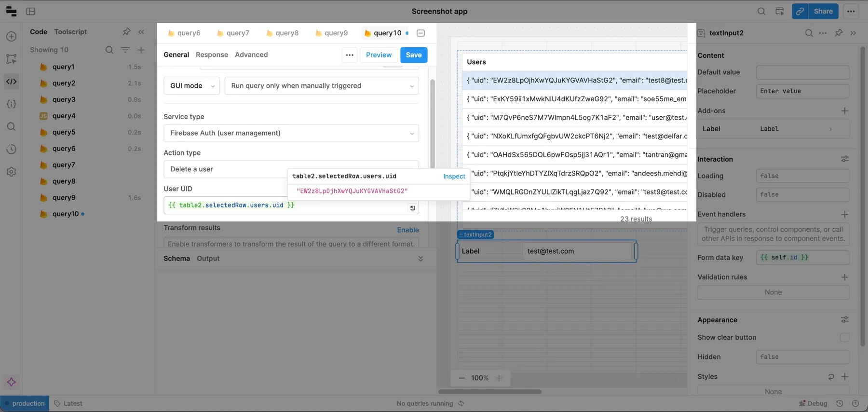868x412 pixels.
Task: Add a new style
Action: click(x=845, y=377)
